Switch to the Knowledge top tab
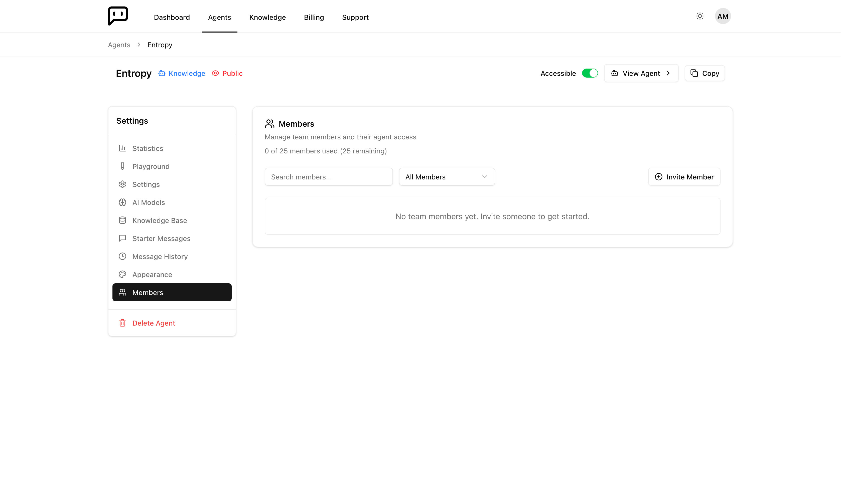The width and height of the screenshot is (841, 504). coord(267,17)
